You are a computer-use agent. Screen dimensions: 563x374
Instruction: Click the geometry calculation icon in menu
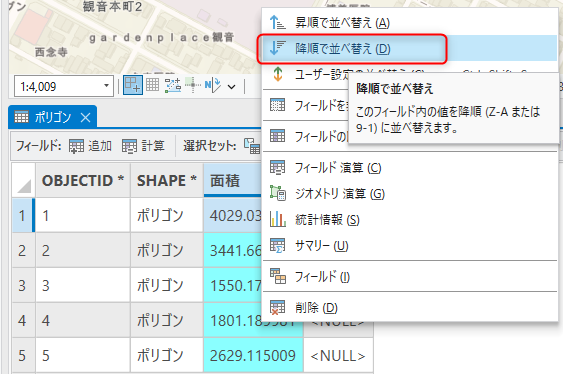tap(278, 193)
